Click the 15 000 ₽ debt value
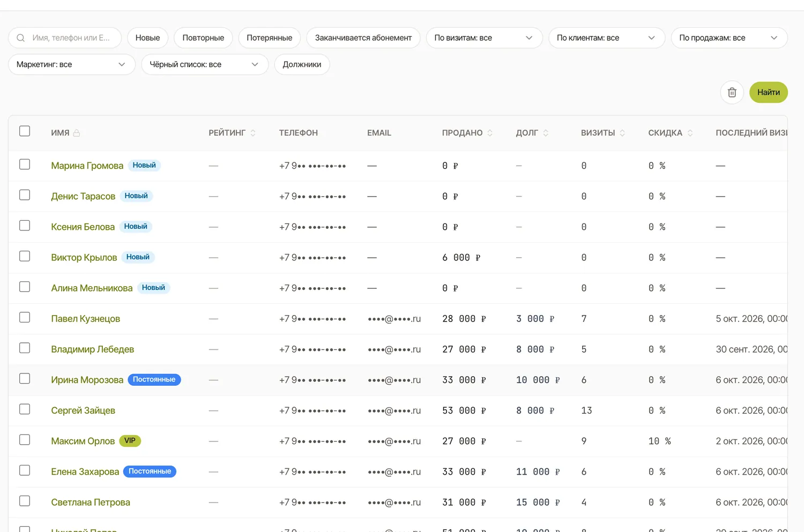 (x=538, y=503)
